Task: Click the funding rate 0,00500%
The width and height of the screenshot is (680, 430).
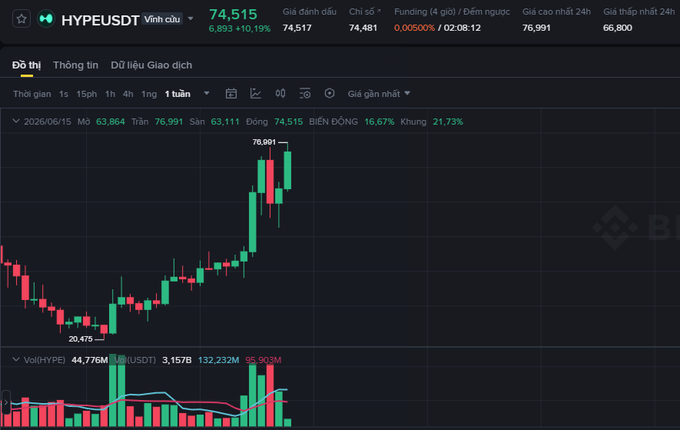Action: 414,28
